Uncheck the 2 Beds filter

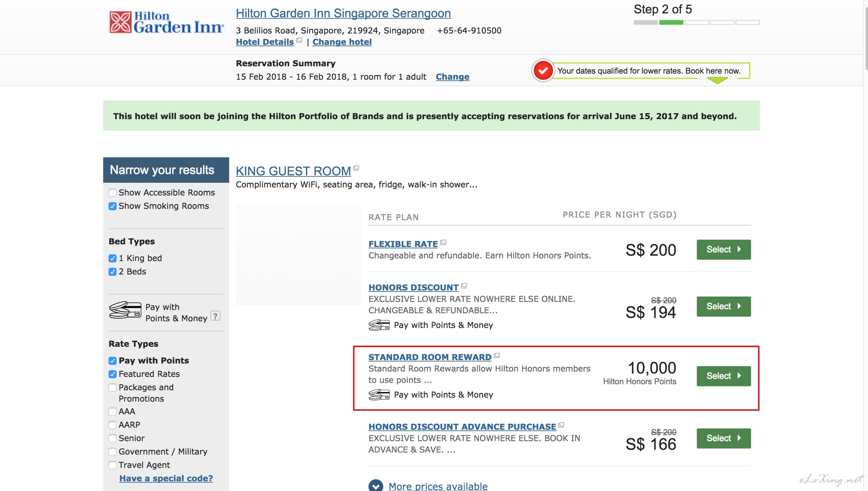pos(112,272)
